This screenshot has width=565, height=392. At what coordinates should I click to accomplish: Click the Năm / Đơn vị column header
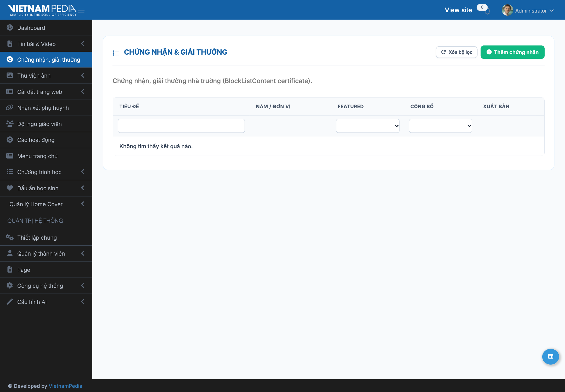coord(273,106)
